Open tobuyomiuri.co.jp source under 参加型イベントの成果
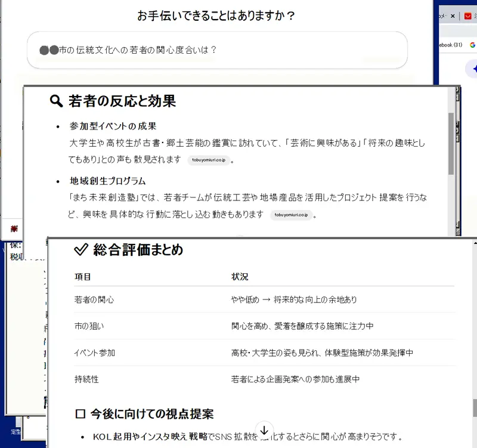 tap(208, 160)
